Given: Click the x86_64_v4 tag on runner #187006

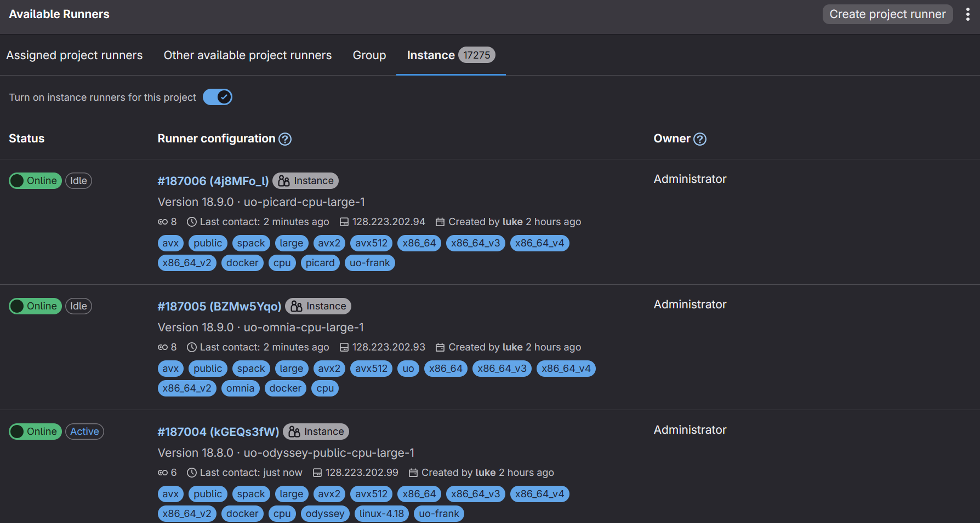Looking at the screenshot, I should pos(539,243).
